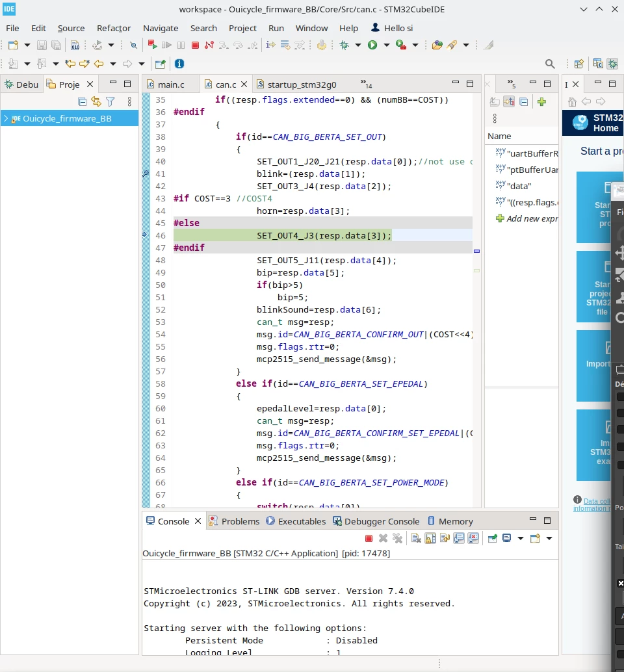Open the Forward history dropdown arrow

(142, 64)
